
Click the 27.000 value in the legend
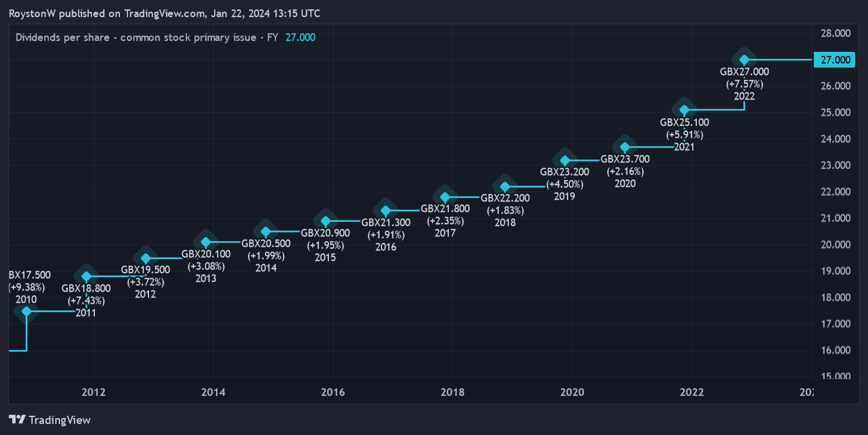[300, 37]
